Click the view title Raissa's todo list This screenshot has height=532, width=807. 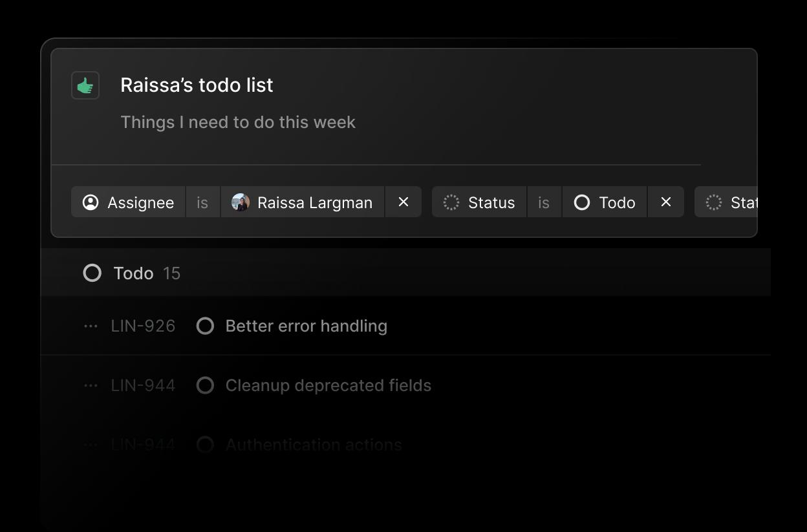click(197, 85)
